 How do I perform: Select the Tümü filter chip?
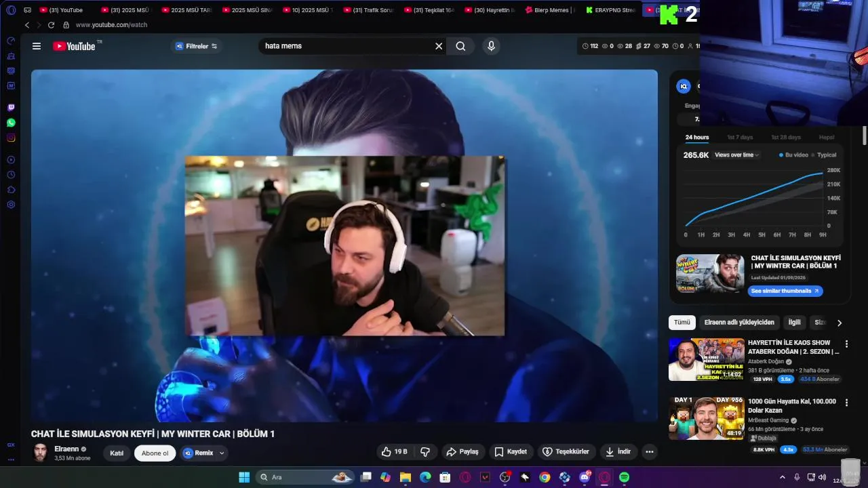click(682, 323)
